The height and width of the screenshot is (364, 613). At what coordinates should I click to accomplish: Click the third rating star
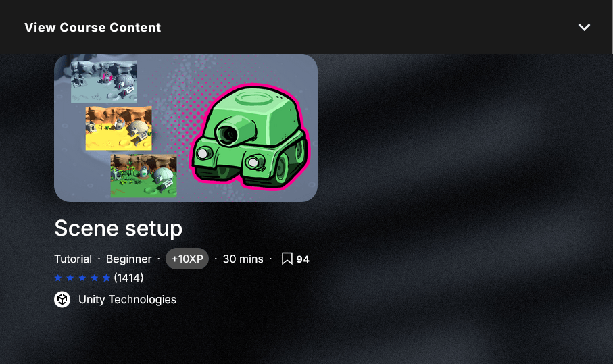(x=82, y=278)
